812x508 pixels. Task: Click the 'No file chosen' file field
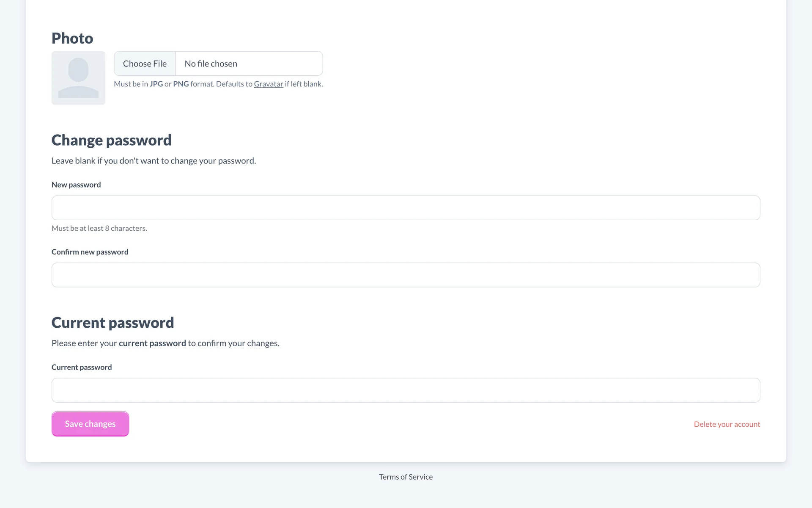pos(249,63)
